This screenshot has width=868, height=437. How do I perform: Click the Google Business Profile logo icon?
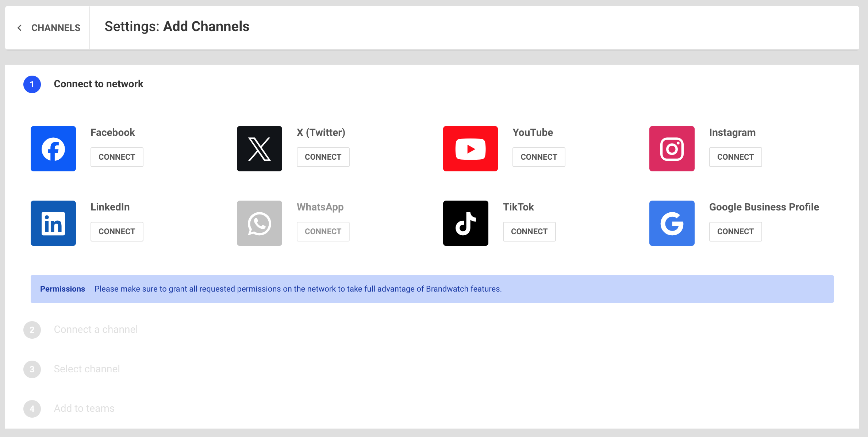coord(672,223)
